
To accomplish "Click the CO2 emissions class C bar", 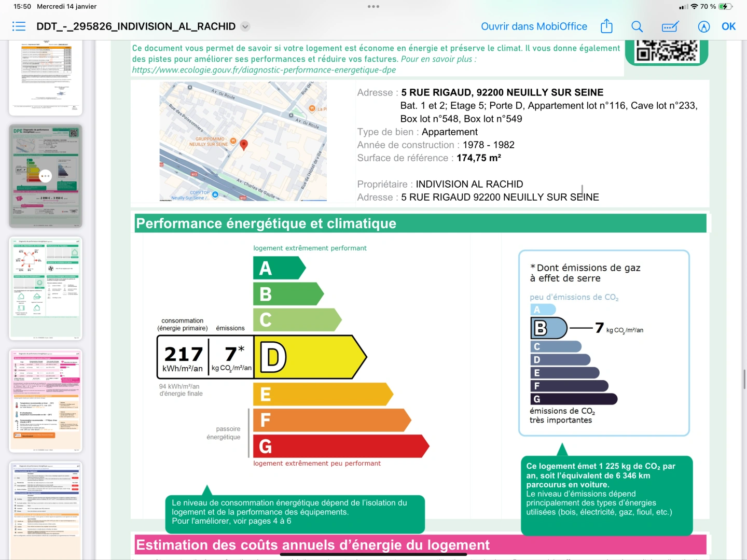I will [556, 346].
